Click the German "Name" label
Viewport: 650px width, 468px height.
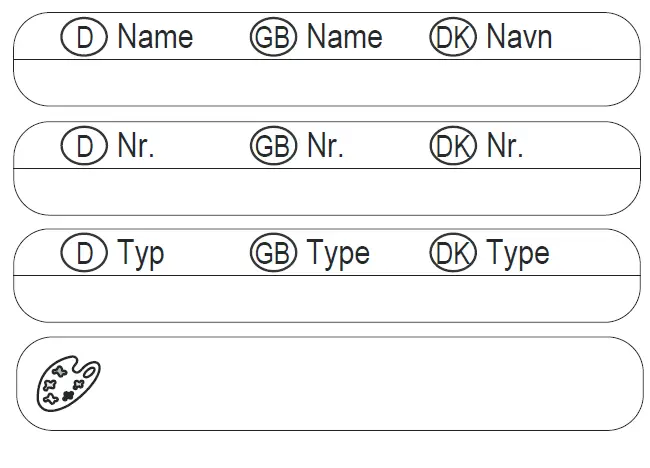[x=155, y=38]
